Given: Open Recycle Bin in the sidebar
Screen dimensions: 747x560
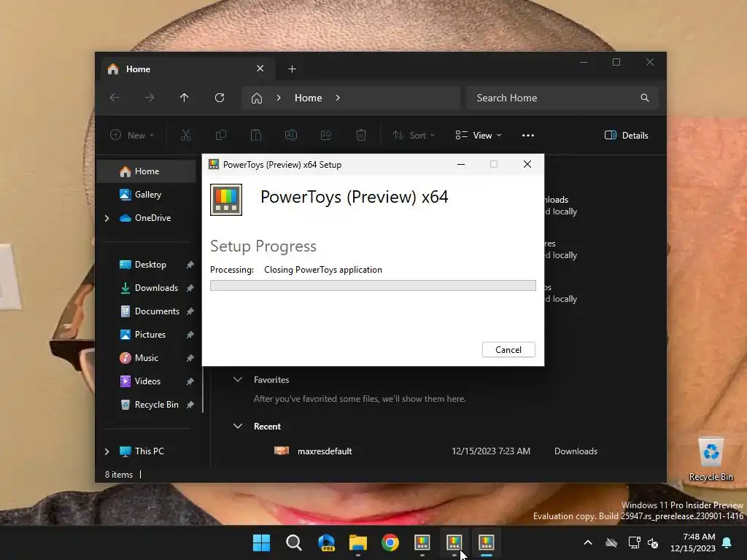Looking at the screenshot, I should (x=156, y=404).
